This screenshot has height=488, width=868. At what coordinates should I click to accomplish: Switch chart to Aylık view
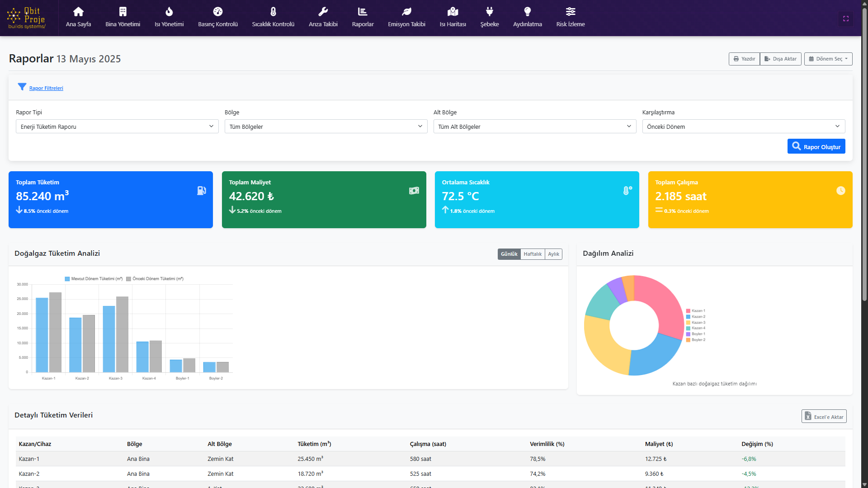click(553, 254)
